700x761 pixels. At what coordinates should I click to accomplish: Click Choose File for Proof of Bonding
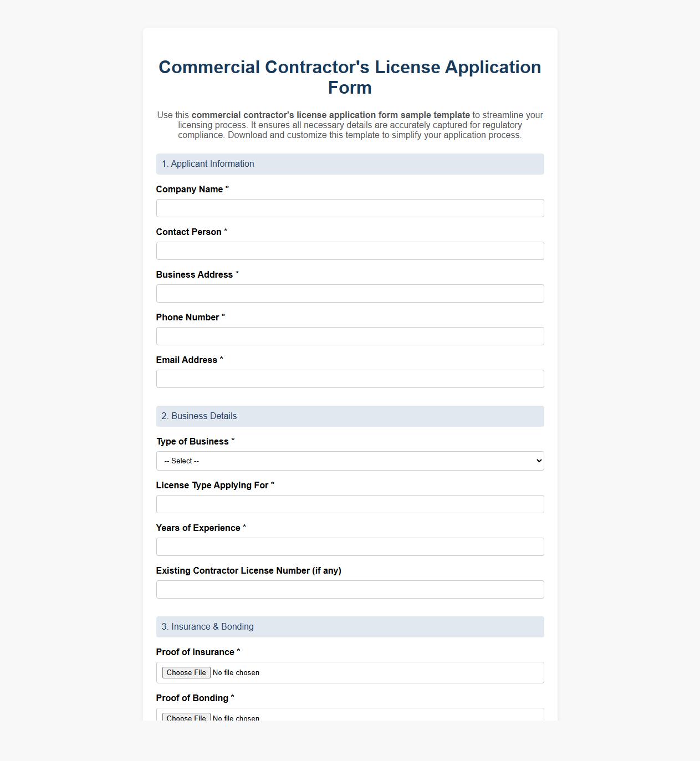[186, 718]
